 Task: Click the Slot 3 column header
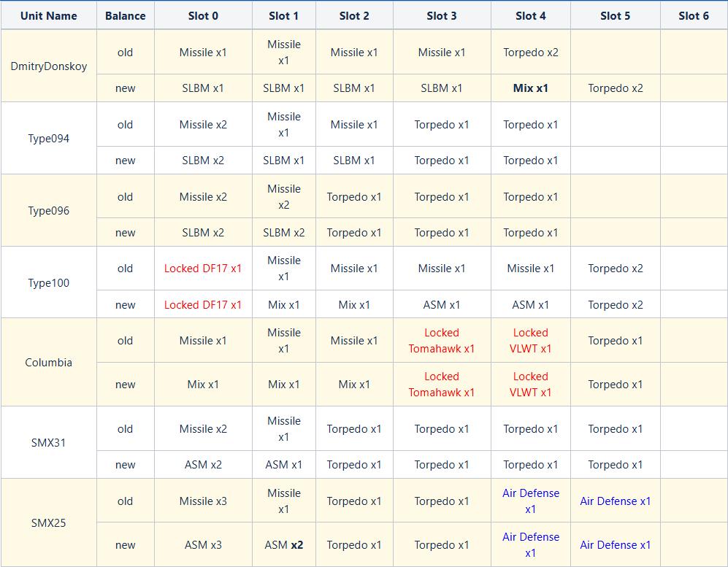point(442,16)
